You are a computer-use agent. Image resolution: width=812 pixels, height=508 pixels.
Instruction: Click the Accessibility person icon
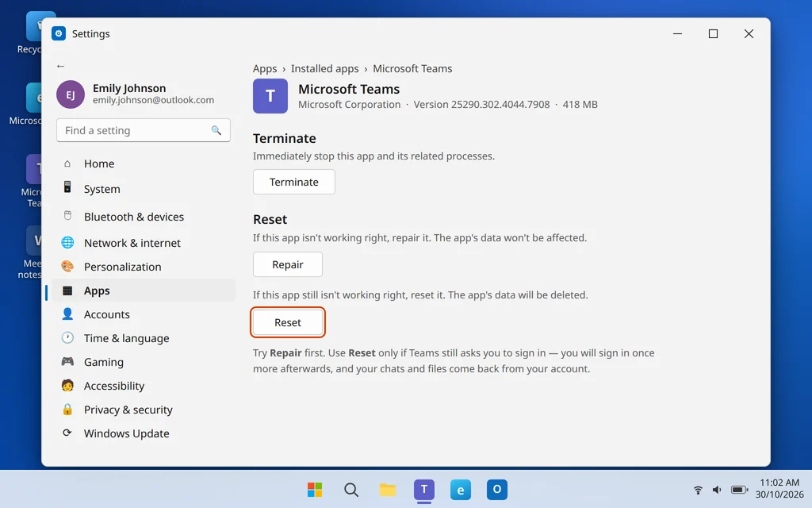point(67,385)
